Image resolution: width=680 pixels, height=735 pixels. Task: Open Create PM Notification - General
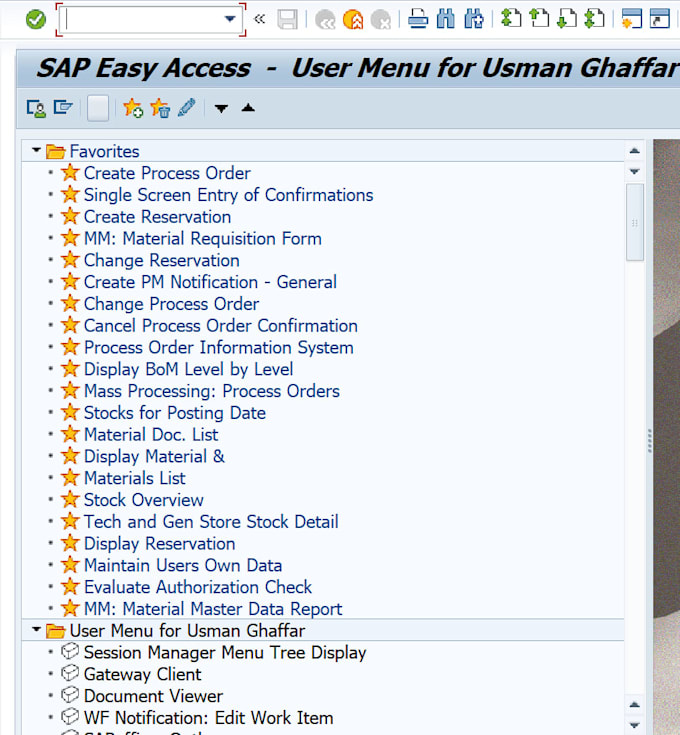210,282
